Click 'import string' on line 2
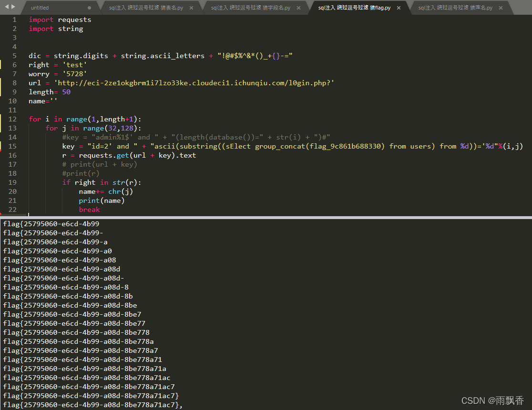532x410 pixels. click(56, 29)
